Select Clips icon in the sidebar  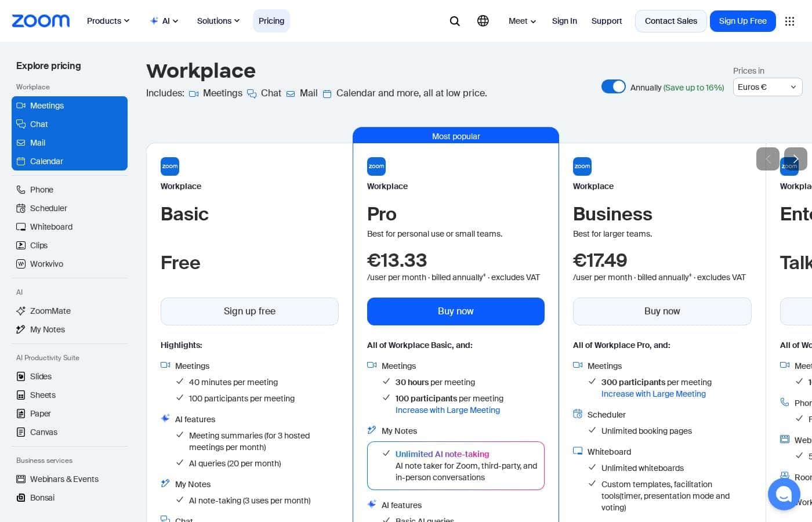21,245
